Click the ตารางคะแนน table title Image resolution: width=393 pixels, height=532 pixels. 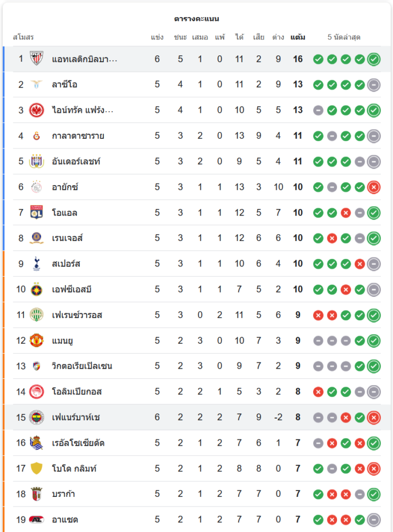click(196, 19)
